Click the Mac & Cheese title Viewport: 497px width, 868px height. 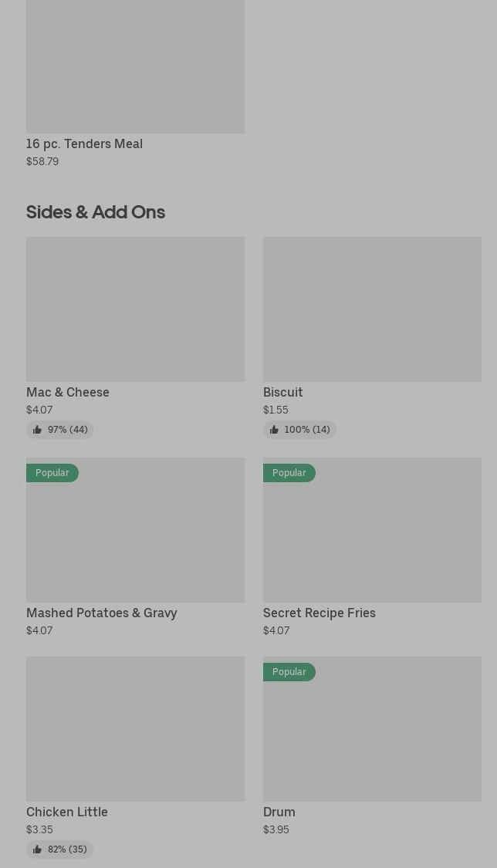click(68, 392)
